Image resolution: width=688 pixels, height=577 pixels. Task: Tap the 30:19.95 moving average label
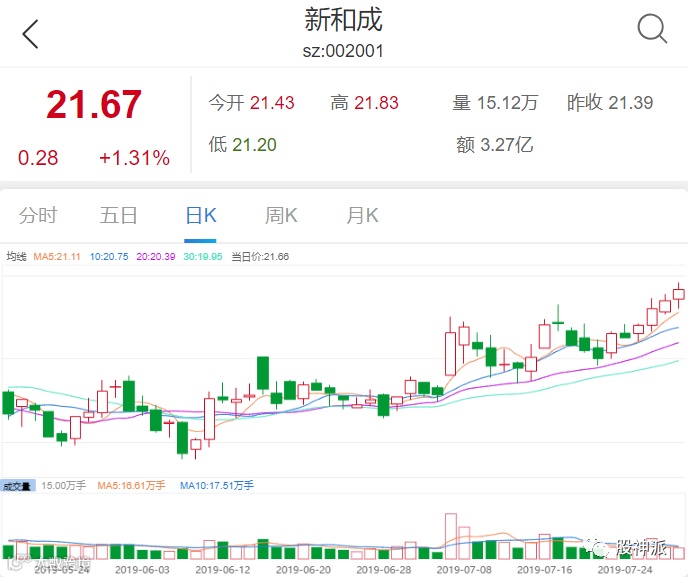203,257
